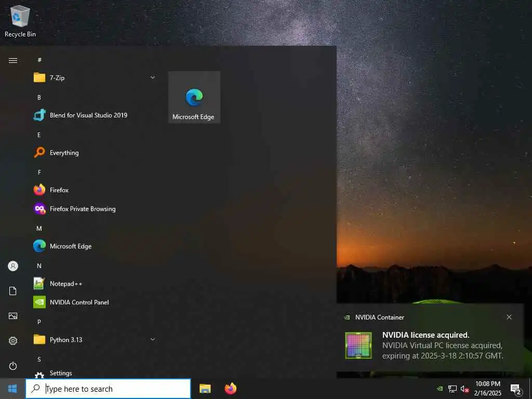Screen dimensions: 532x399
Task: Launch Firefox from the app list
Action: (x=95, y=190)
